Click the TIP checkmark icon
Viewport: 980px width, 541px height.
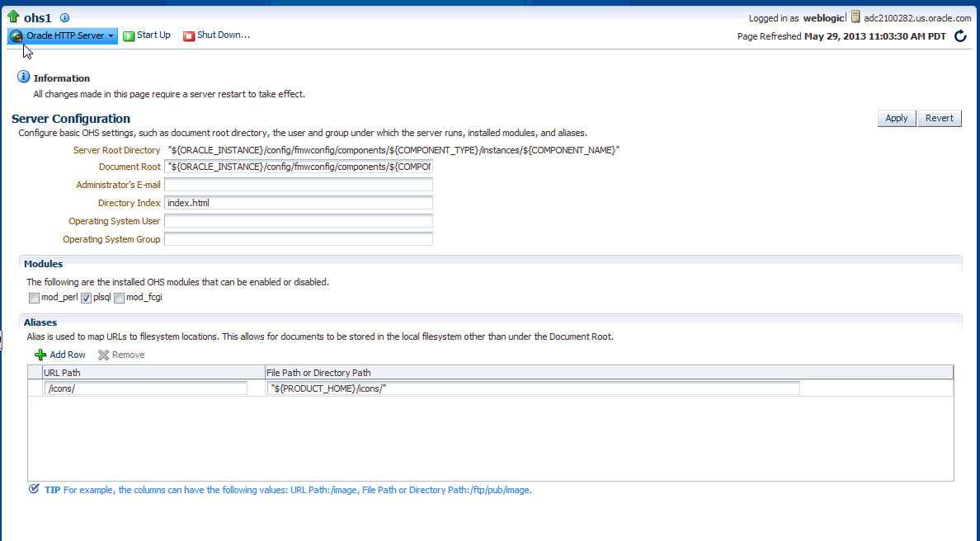34,489
